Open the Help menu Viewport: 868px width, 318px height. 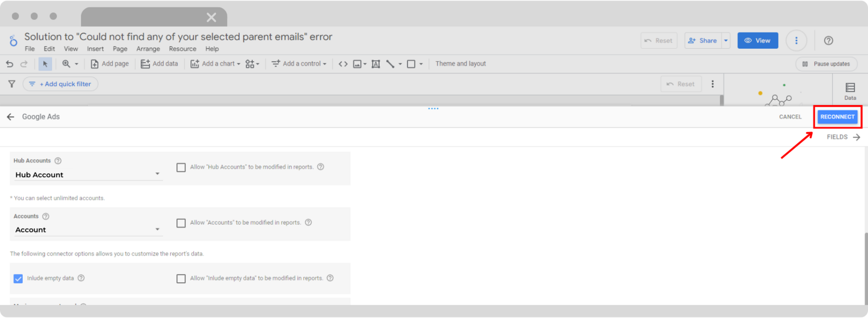212,49
